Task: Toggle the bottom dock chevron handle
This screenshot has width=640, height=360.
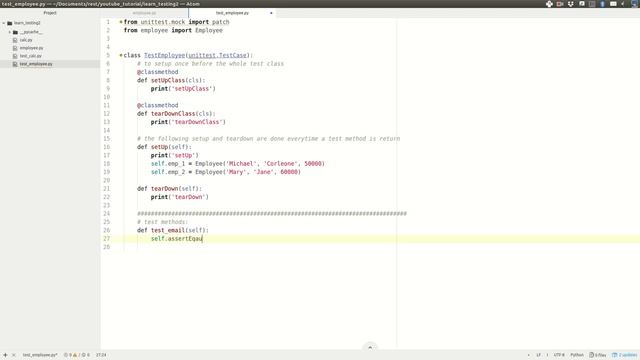Action: (370, 347)
